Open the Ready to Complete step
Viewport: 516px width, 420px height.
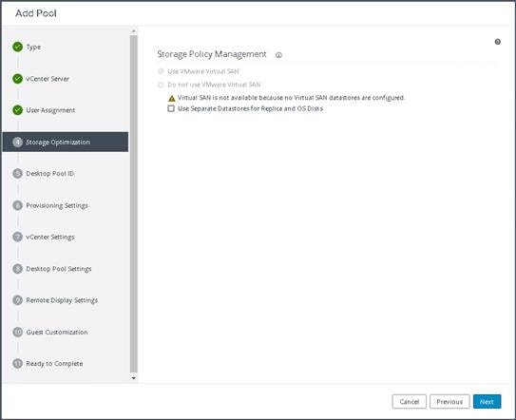[x=54, y=364]
